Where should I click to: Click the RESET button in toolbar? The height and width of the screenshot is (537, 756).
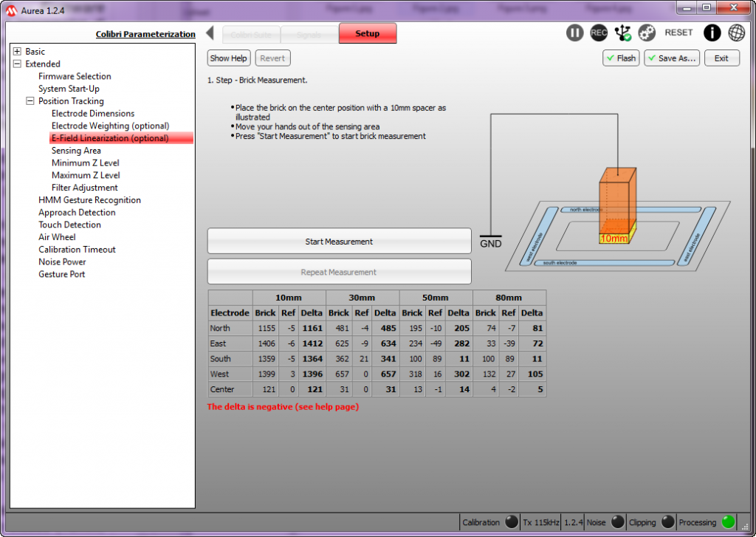pyautogui.click(x=678, y=33)
